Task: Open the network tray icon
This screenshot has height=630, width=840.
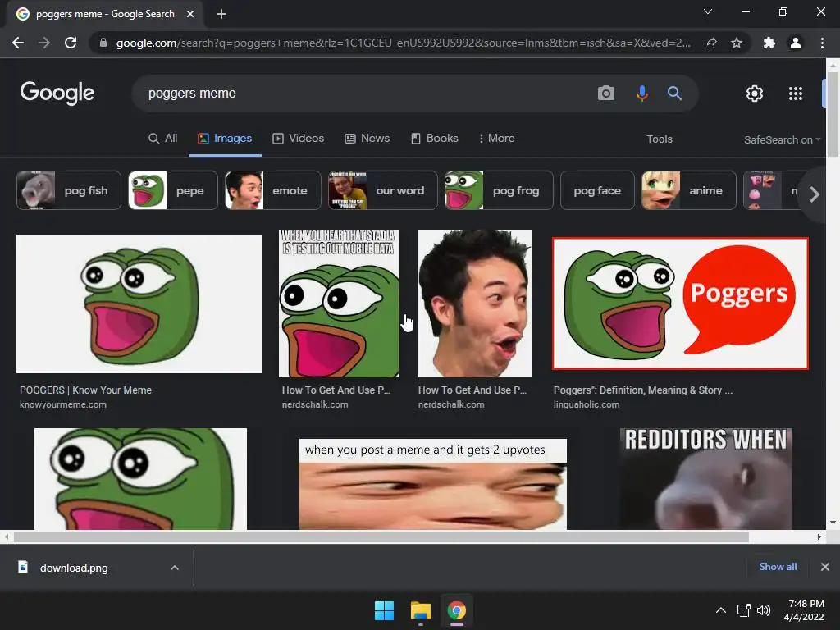Action: 743,610
